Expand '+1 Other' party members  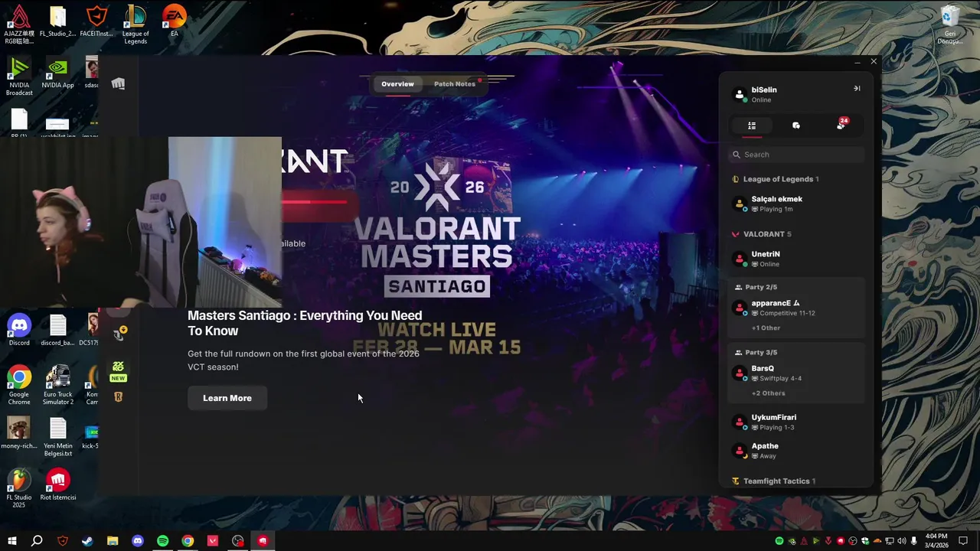[766, 328]
